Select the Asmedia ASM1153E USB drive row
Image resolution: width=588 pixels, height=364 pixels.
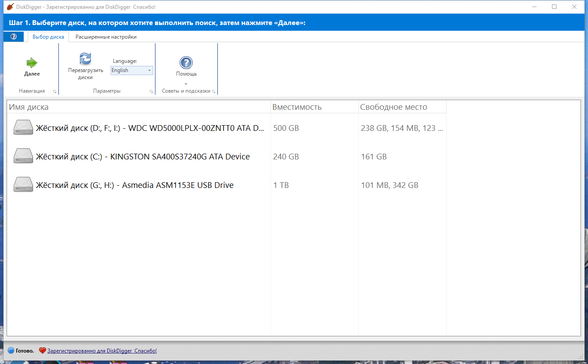pyautogui.click(x=132, y=184)
